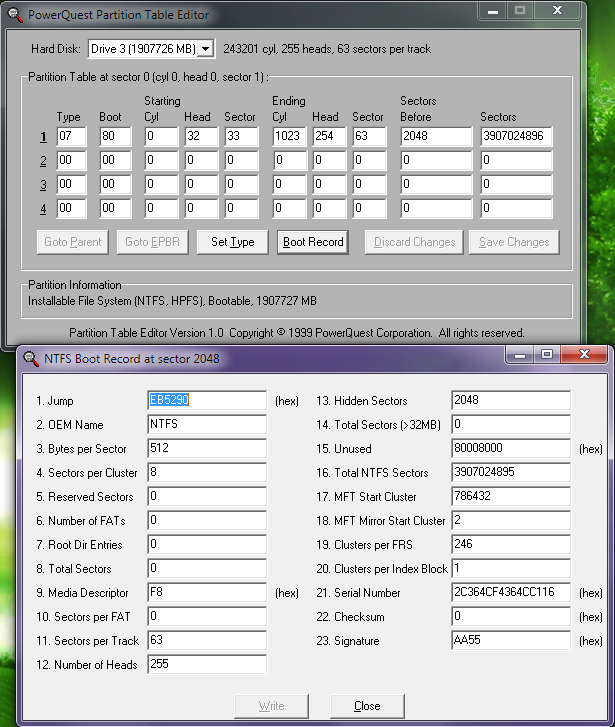Click Close button in NTFS Boot Record dialog

point(367,706)
